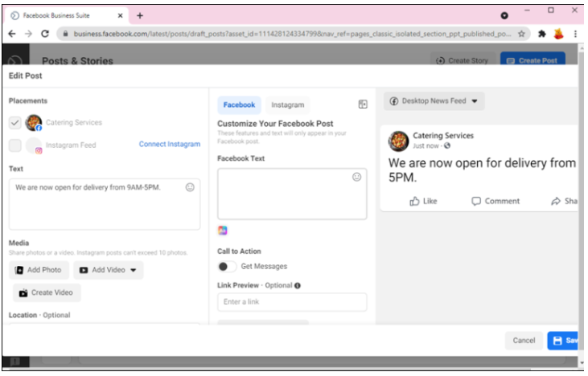The image size is (588, 376).
Task: Click the browser profile avatar icon
Action: click(559, 34)
